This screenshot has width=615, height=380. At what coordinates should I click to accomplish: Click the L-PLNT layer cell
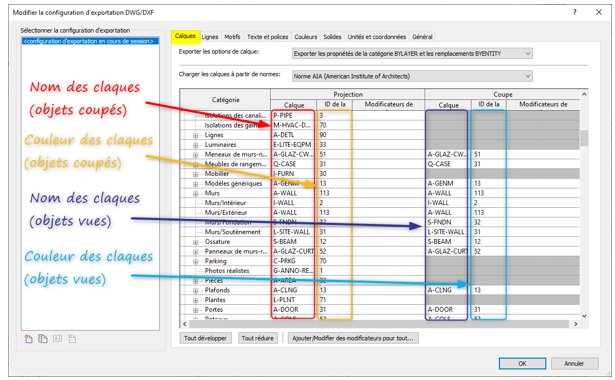[293, 300]
